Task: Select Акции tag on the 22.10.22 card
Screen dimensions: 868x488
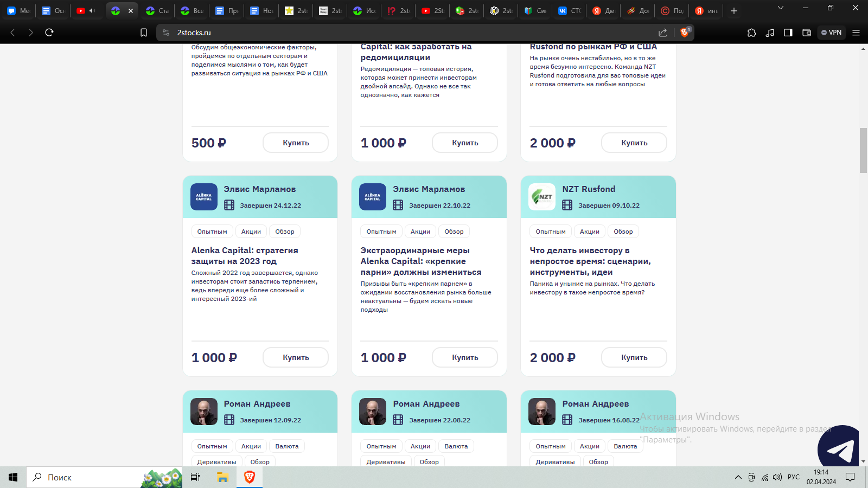Action: [x=420, y=232]
